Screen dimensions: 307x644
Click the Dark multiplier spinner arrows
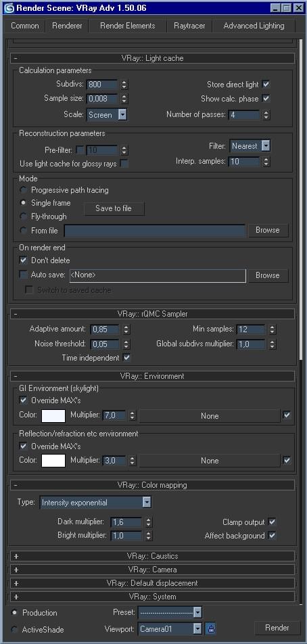[148, 522]
